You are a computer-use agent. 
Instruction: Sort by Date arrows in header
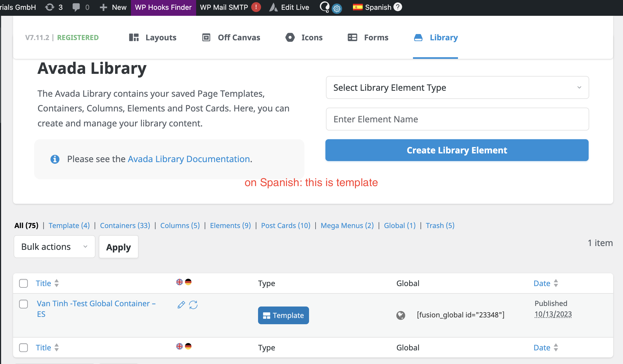tap(556, 283)
